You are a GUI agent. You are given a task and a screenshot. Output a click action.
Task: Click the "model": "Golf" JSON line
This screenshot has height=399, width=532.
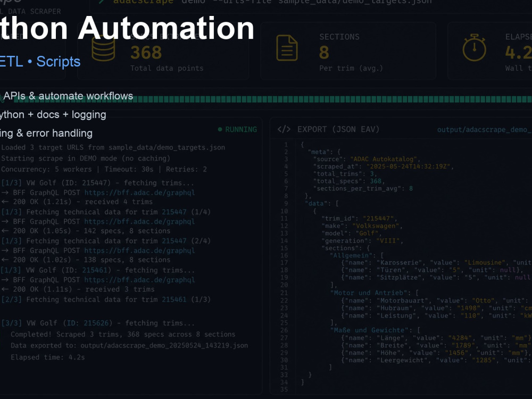352,234
